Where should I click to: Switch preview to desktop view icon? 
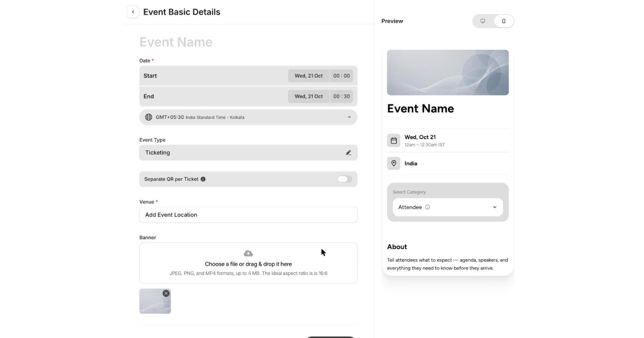pyautogui.click(x=483, y=21)
